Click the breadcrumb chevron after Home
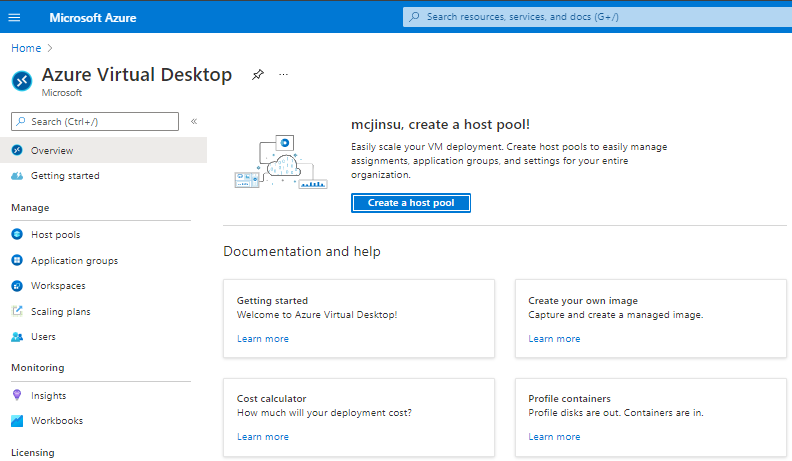The width and height of the screenshot is (792, 461). [50, 48]
